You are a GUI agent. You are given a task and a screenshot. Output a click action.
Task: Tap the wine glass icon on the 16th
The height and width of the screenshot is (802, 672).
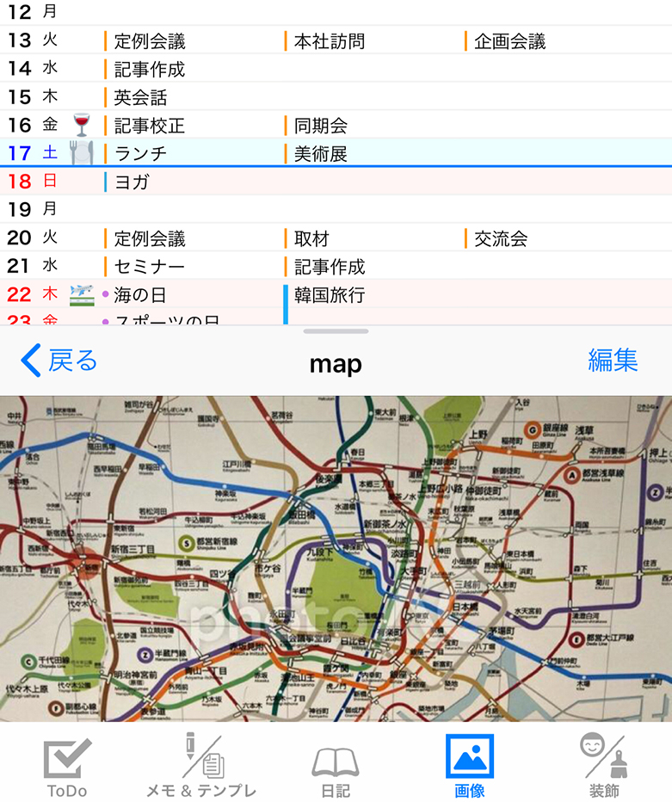[x=82, y=125]
